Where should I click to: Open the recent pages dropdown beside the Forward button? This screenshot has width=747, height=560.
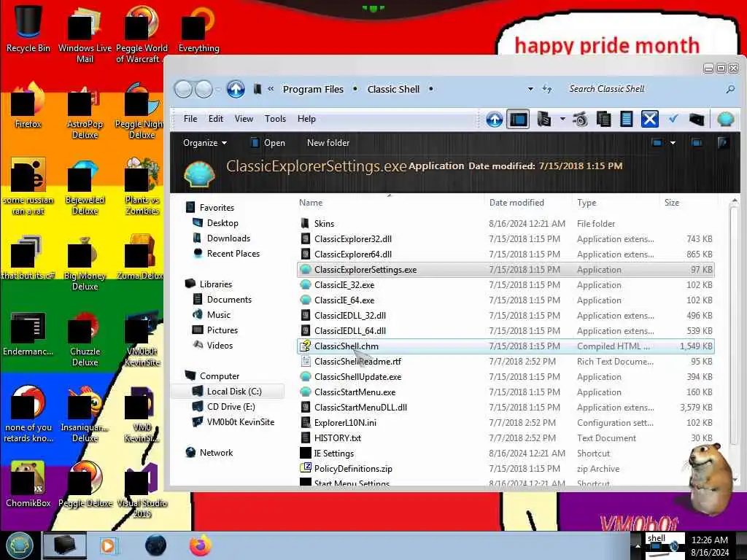[x=218, y=90]
